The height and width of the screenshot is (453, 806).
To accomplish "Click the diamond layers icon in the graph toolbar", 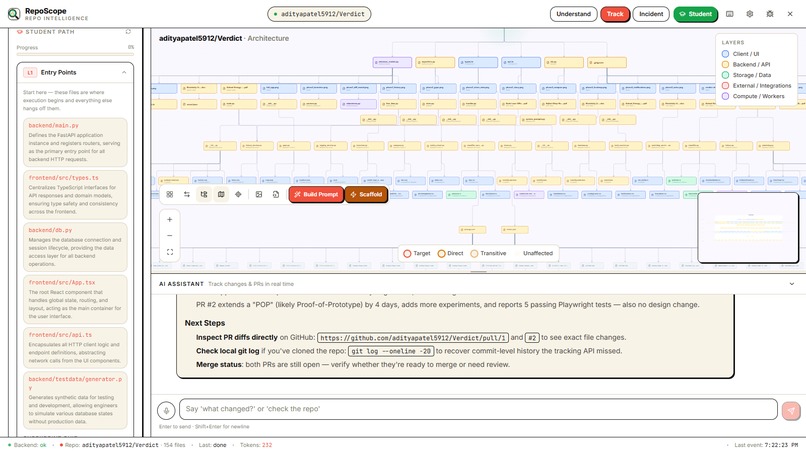I will point(238,194).
